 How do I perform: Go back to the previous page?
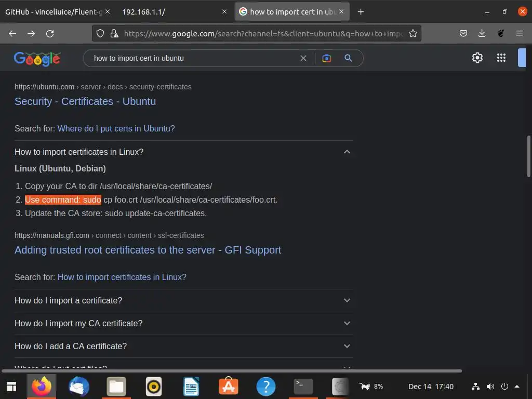[x=12, y=34]
